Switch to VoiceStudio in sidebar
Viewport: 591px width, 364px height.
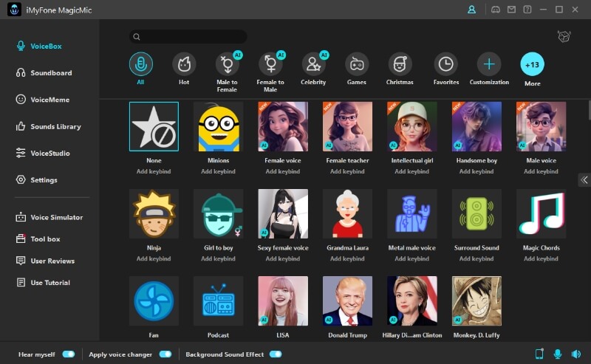tap(50, 153)
